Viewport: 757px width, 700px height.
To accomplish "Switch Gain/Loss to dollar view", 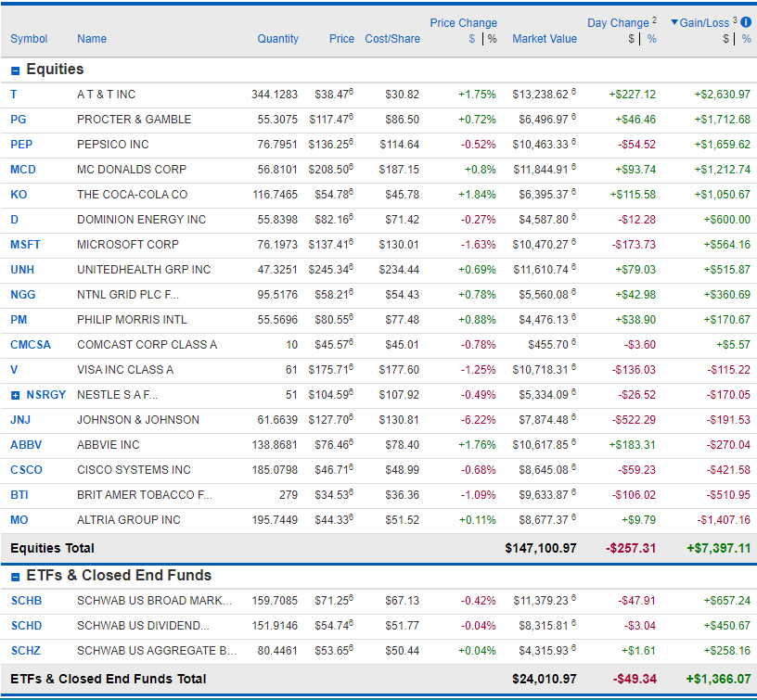I will pos(725,39).
